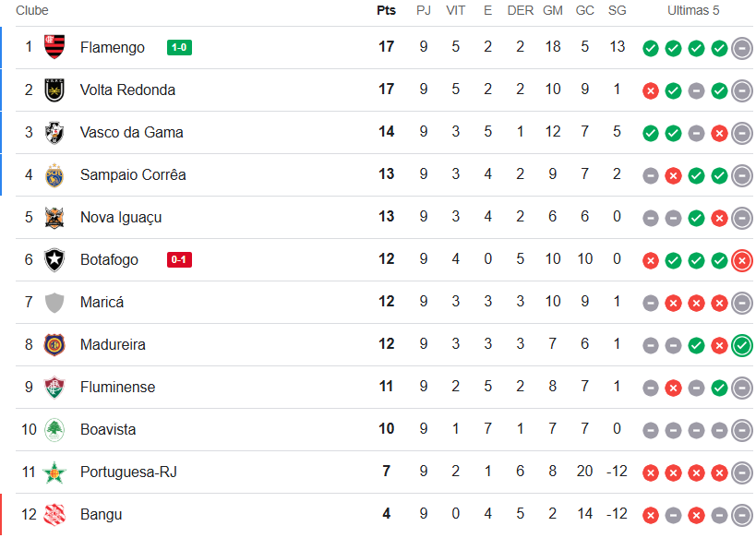
Task: Click the Vasco da Gama crest icon
Action: pos(54,132)
